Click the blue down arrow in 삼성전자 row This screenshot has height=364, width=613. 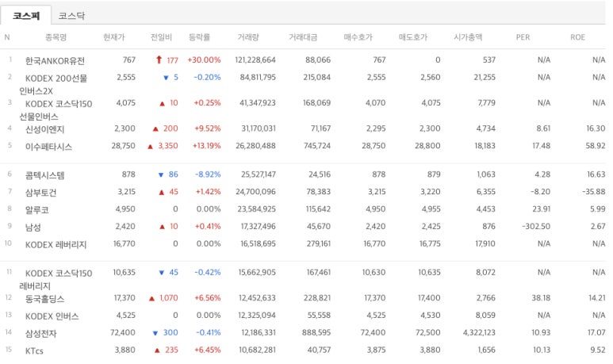(155, 333)
